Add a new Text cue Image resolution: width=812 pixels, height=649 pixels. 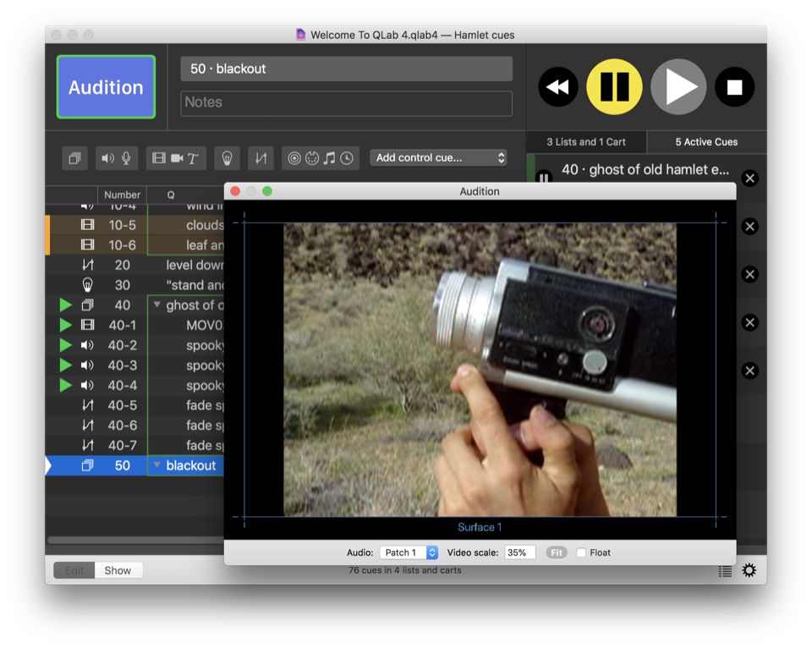193,158
